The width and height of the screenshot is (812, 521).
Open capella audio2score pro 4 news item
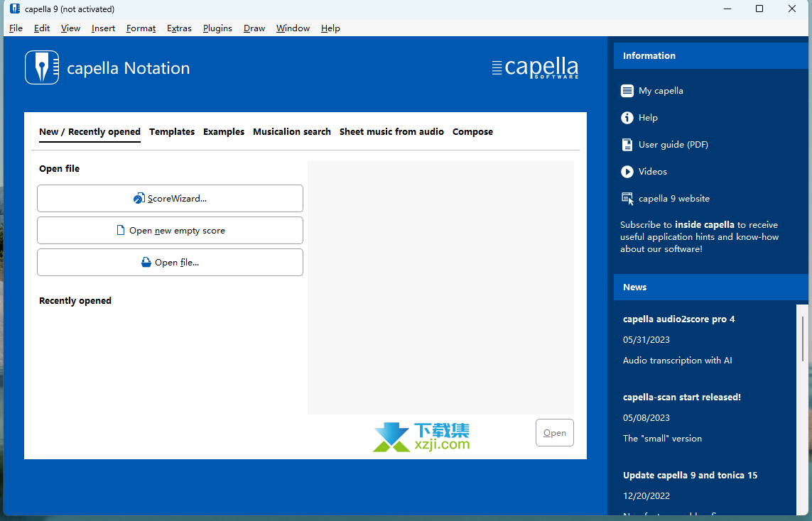679,319
